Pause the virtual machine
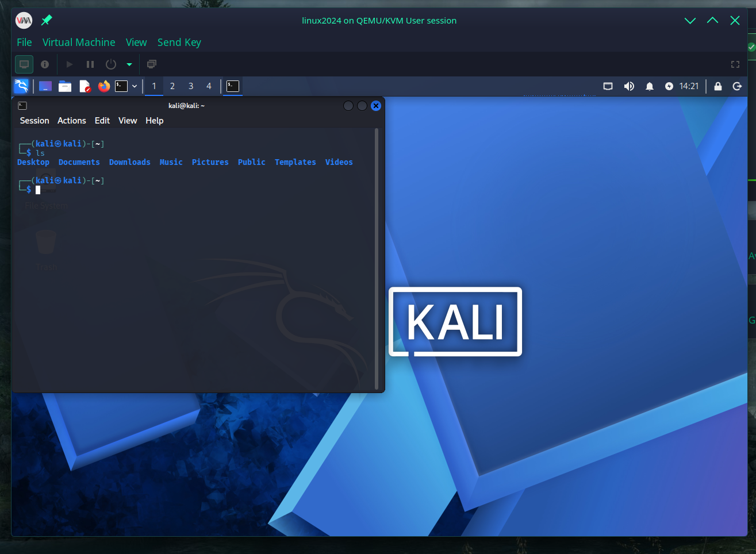 click(x=90, y=64)
